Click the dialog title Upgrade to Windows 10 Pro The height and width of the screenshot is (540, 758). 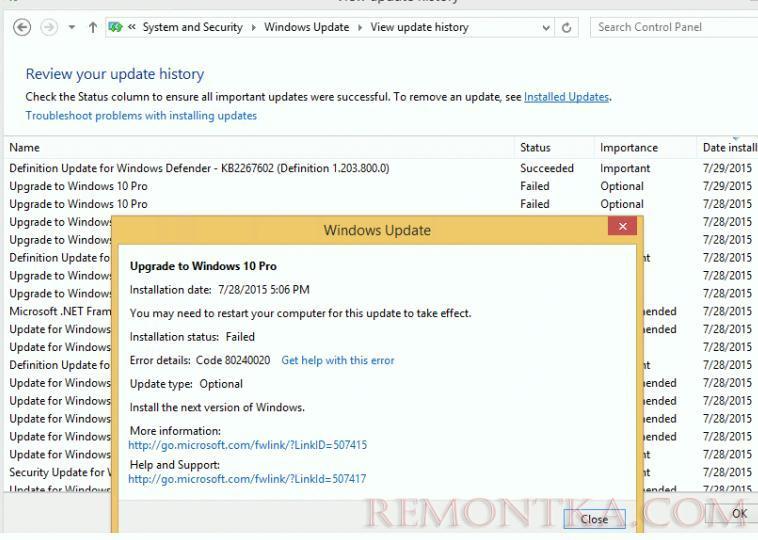[203, 266]
